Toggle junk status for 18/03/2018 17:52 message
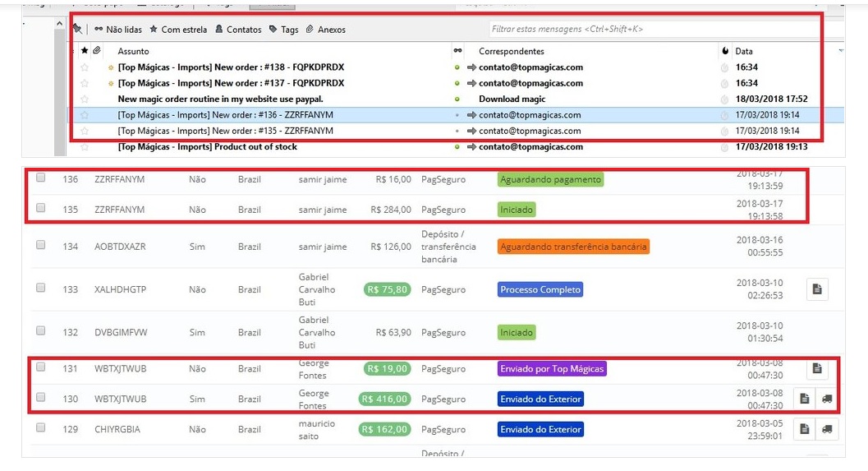Screen dimensions: 868x471 tap(724, 99)
